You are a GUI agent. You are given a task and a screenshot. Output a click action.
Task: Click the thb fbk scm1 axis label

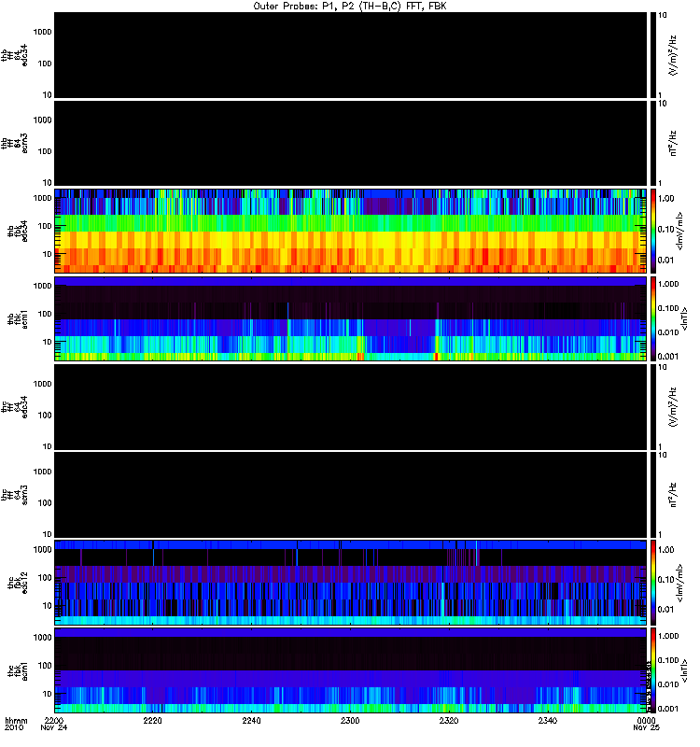18,318
